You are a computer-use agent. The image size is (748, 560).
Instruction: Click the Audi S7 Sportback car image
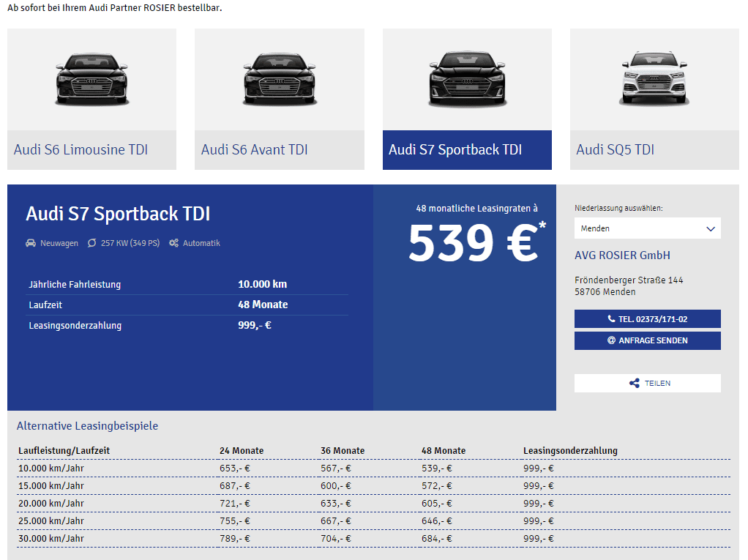pyautogui.click(x=467, y=79)
